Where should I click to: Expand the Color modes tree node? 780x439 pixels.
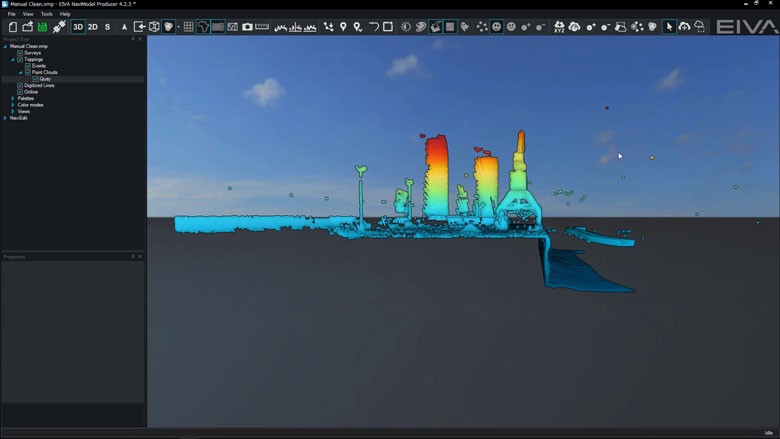pos(13,105)
